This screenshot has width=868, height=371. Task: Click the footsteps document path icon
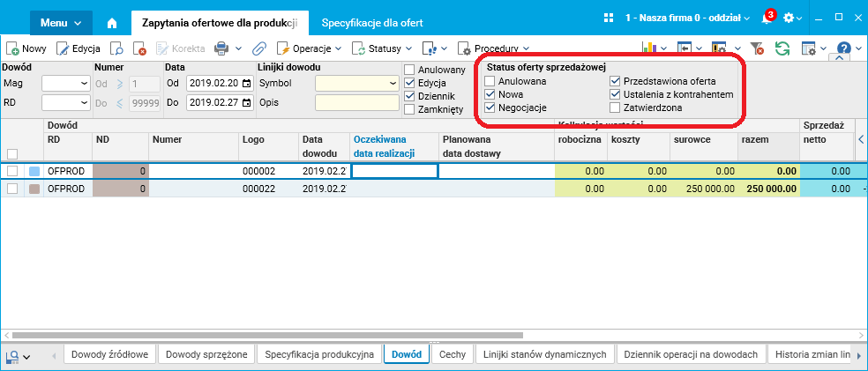(x=430, y=48)
